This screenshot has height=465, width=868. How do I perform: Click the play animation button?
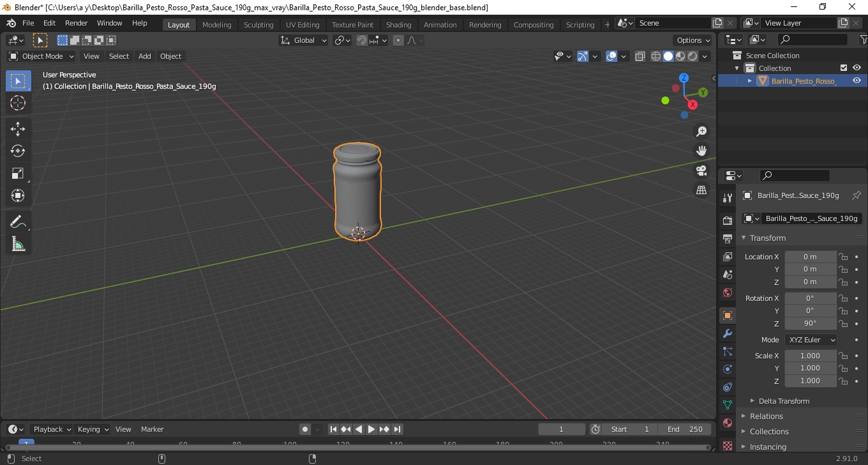[x=371, y=429]
